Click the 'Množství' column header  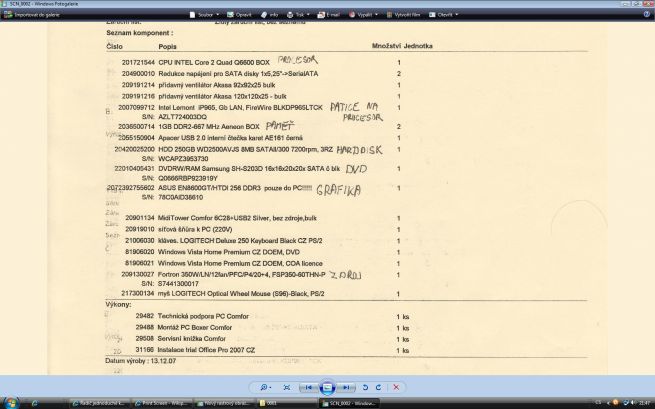(x=386, y=46)
